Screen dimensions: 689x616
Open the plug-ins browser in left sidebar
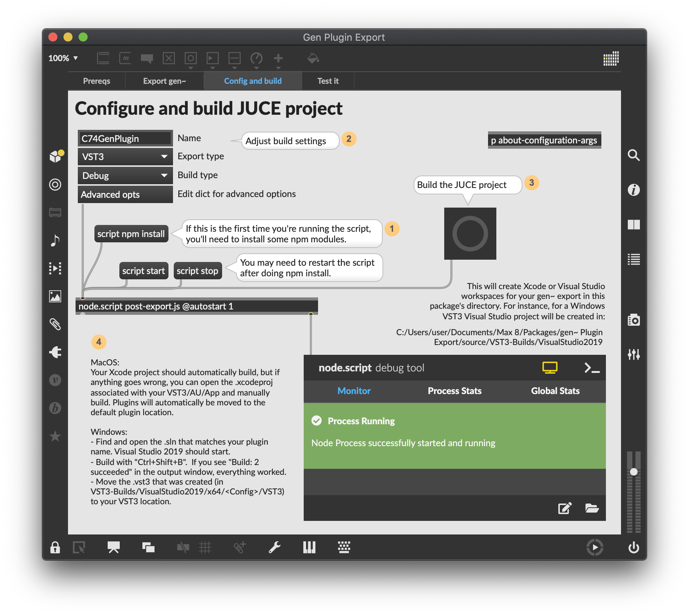coord(55,352)
